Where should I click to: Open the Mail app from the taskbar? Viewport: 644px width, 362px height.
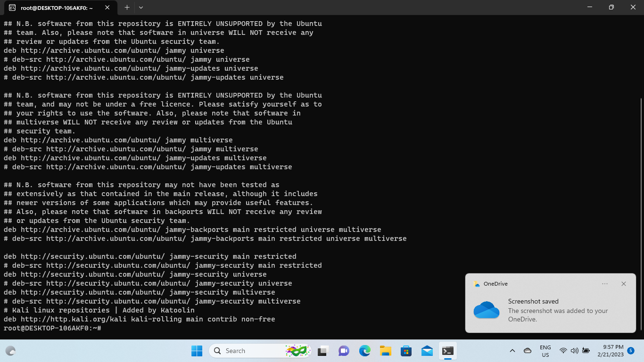pos(427,351)
